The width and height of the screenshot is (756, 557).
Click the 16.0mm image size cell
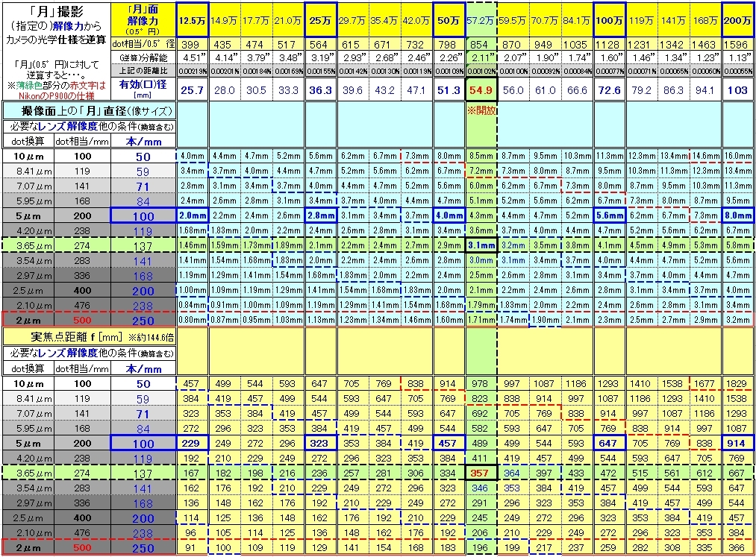click(737, 156)
